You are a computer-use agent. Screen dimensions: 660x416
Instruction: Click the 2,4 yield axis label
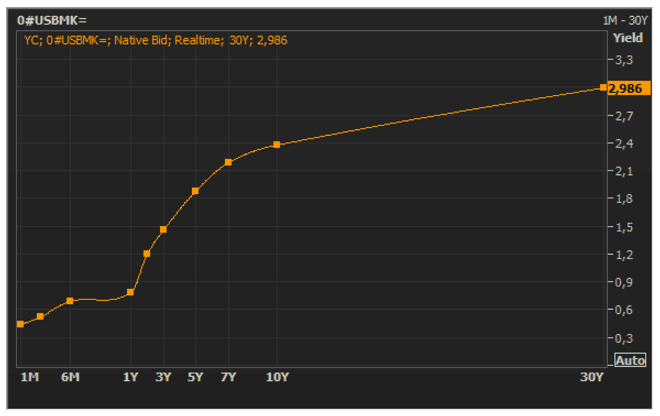pyautogui.click(x=624, y=144)
